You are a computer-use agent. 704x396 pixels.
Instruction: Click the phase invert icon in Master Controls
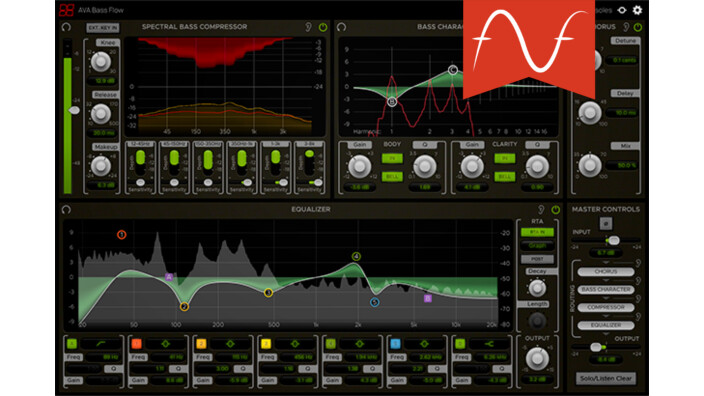pyautogui.click(x=605, y=223)
